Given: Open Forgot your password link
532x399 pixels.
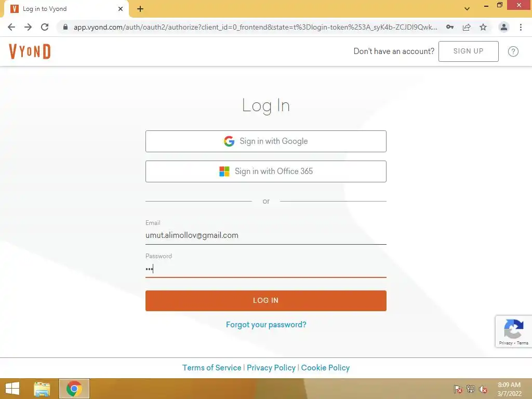Looking at the screenshot, I should pyautogui.click(x=266, y=325).
